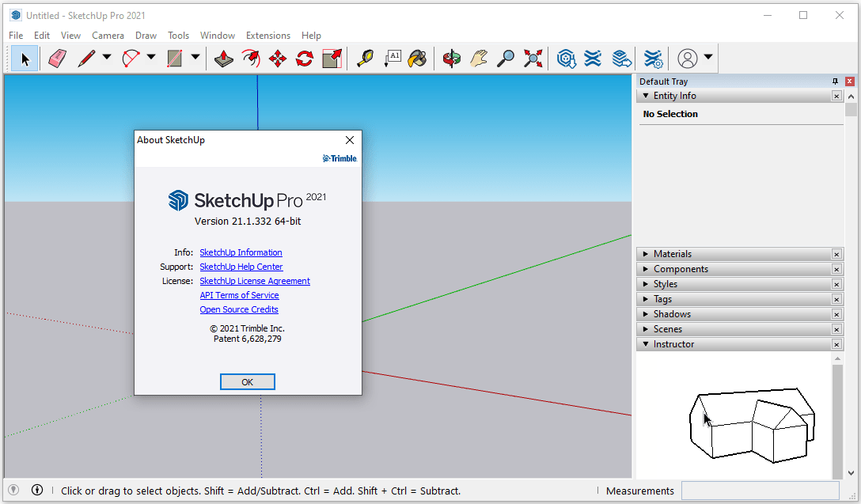Select the Tape Measure tool

point(365,59)
